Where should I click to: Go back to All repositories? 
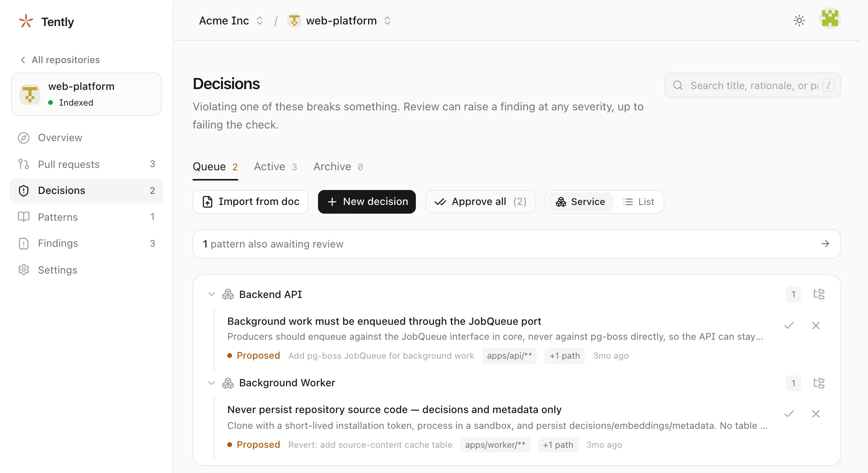(60, 60)
